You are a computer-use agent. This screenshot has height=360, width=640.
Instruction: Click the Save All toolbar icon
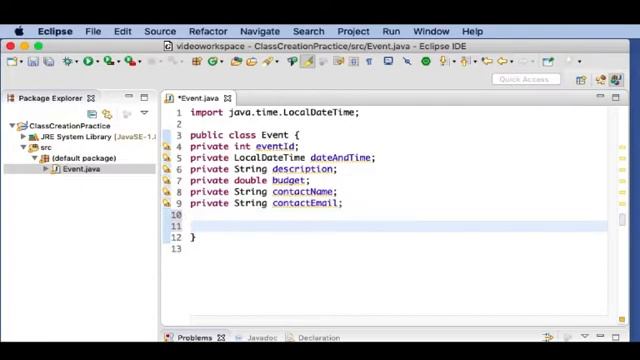49,62
